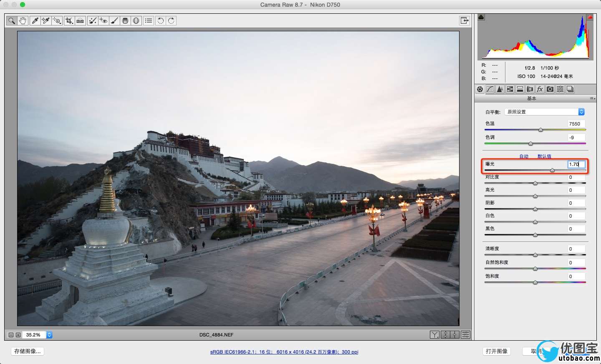
Task: Switch to the HSL / Grayscale panel tab
Action: (510, 89)
